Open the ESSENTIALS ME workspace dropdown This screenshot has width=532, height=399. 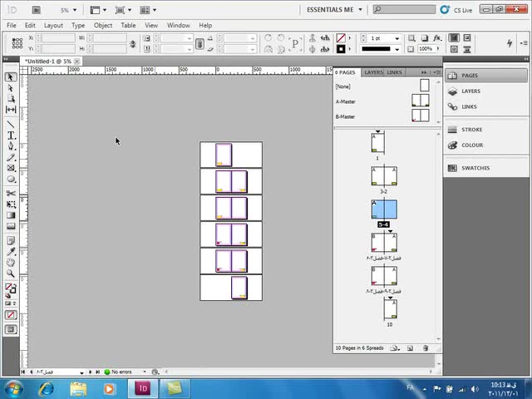(x=334, y=10)
